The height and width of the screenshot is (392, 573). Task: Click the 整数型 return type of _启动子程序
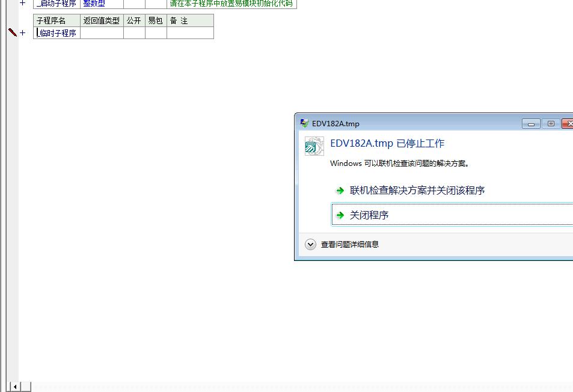click(x=94, y=4)
